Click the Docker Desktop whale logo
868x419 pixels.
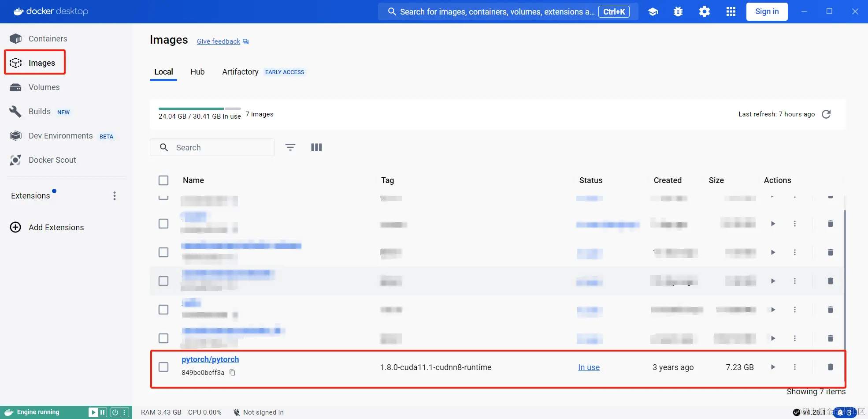[x=51, y=11]
